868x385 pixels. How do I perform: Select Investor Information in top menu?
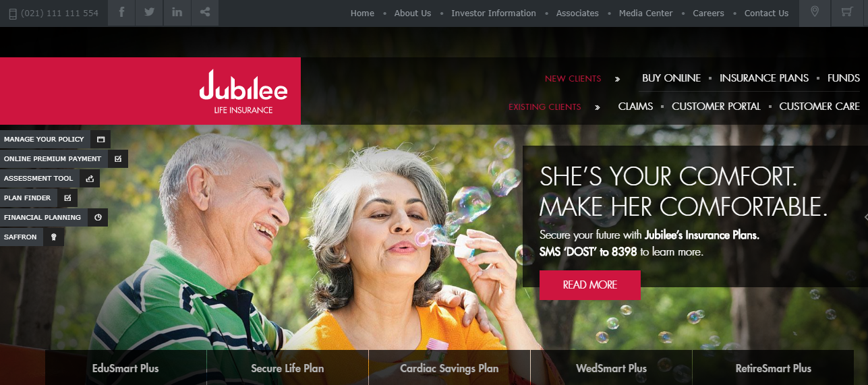click(494, 13)
